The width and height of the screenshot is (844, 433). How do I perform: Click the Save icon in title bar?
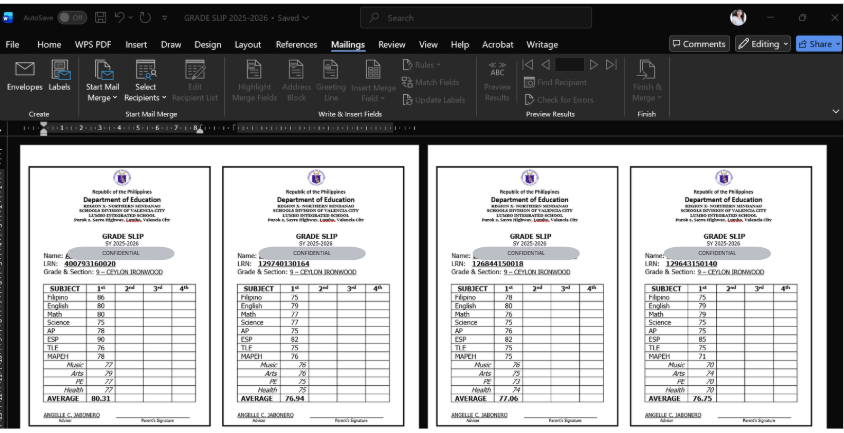(x=100, y=18)
